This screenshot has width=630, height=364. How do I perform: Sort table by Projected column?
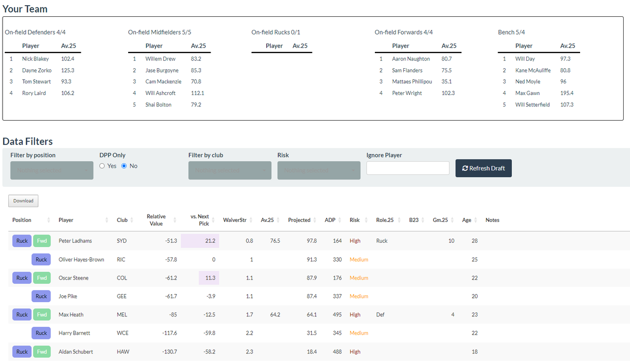(303, 220)
